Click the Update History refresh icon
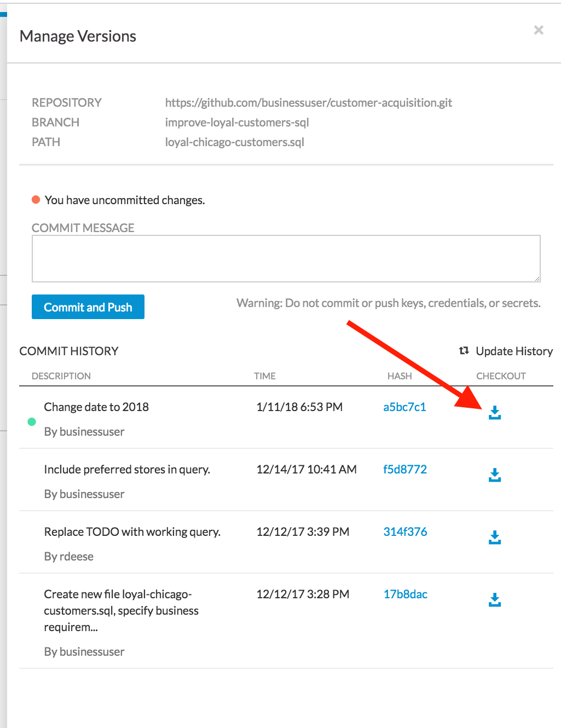This screenshot has width=561, height=728. (464, 351)
